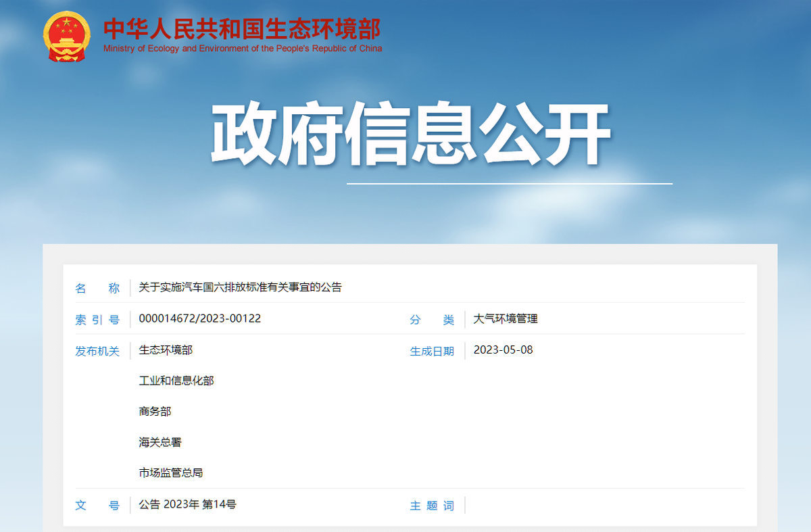Select 市场监管总局 in the issuing agencies
Image resolution: width=811 pixels, height=532 pixels.
pos(171,473)
